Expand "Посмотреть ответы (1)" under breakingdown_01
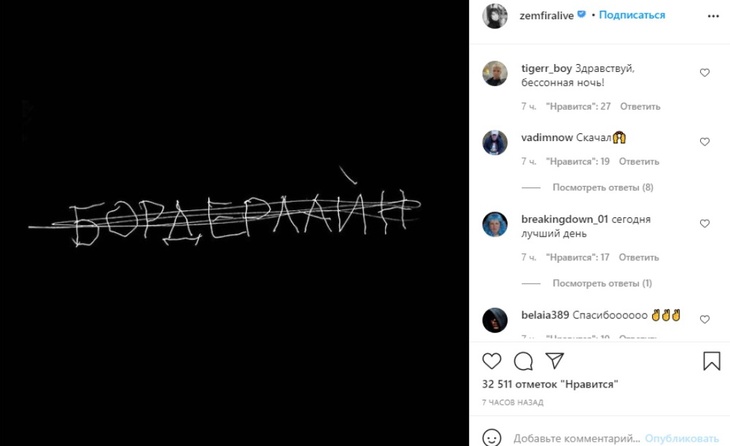 [x=602, y=283]
